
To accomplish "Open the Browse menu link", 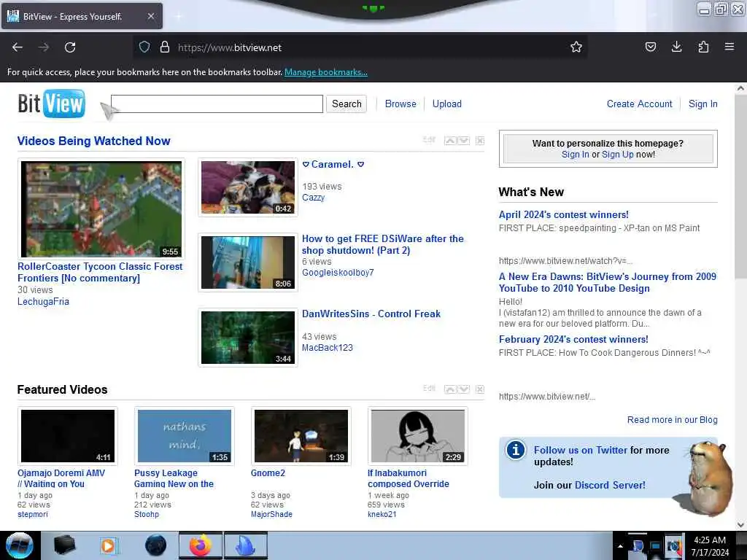I will [400, 104].
